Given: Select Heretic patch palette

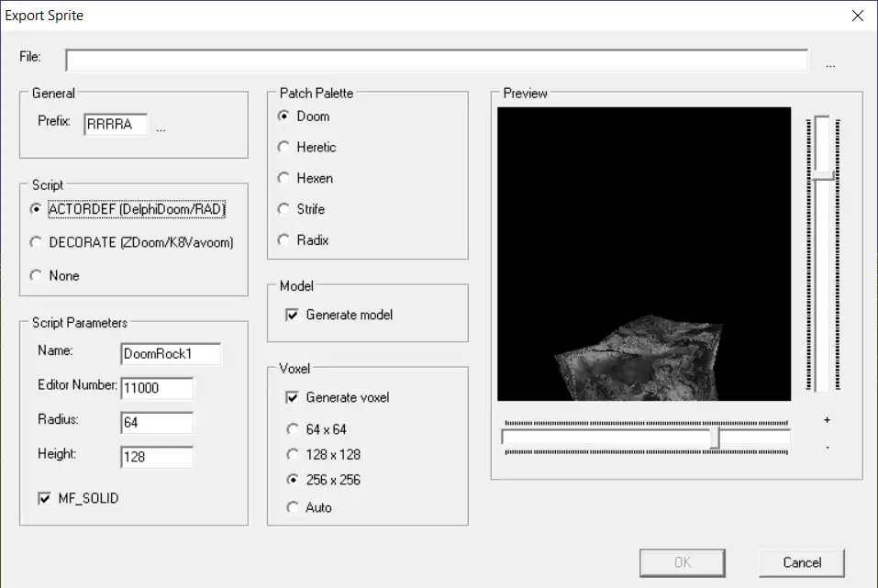Looking at the screenshot, I should 306,148.
